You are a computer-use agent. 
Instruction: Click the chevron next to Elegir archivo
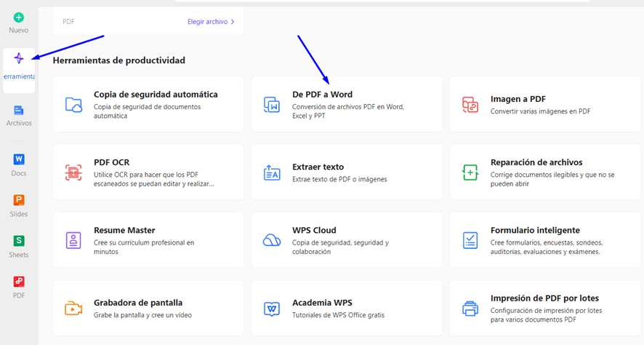point(233,22)
